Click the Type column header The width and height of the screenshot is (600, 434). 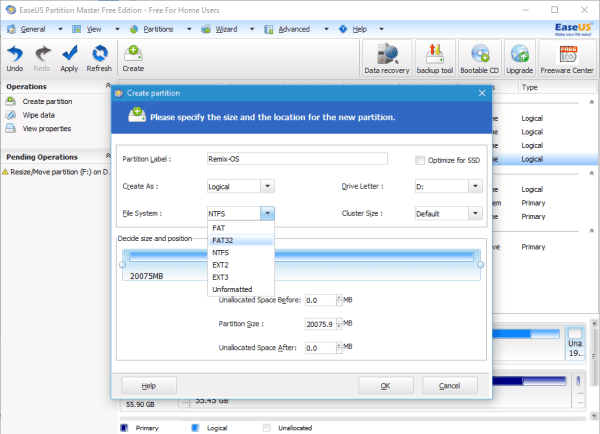click(530, 87)
